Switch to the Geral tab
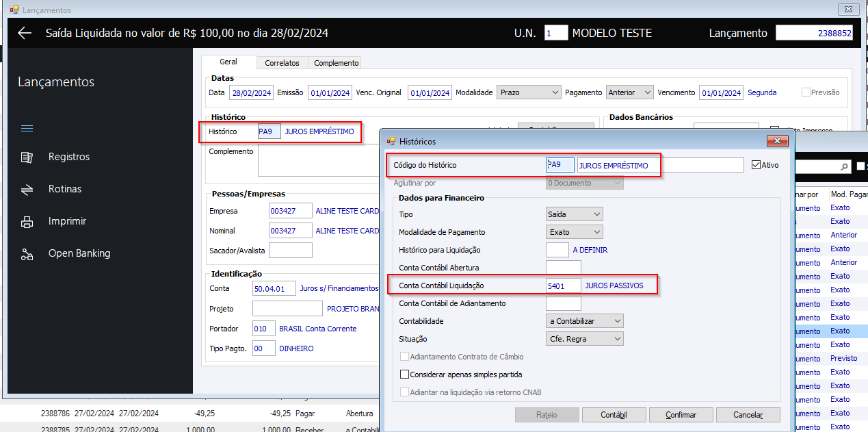 coord(228,62)
